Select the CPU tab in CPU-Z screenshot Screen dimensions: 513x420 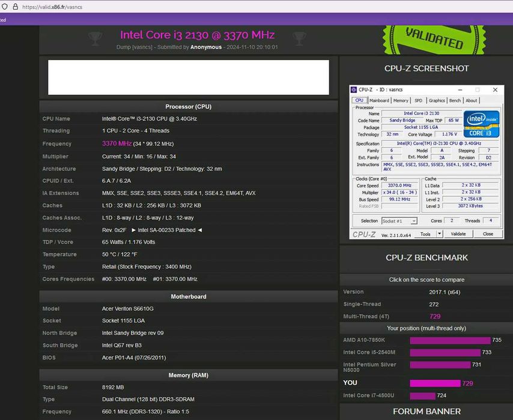[359, 100]
